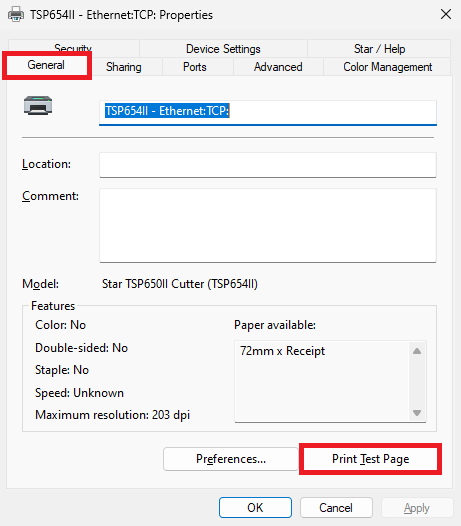The width and height of the screenshot is (461, 526).
Task: Click the Features group label
Action: (53, 306)
